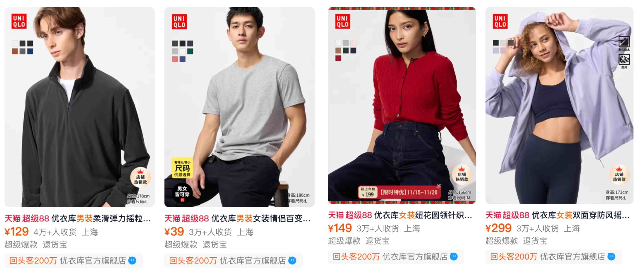This screenshot has width=644, height=269.
Task: Click blue store badge icon under the ¥149 item
Action: (x=454, y=257)
